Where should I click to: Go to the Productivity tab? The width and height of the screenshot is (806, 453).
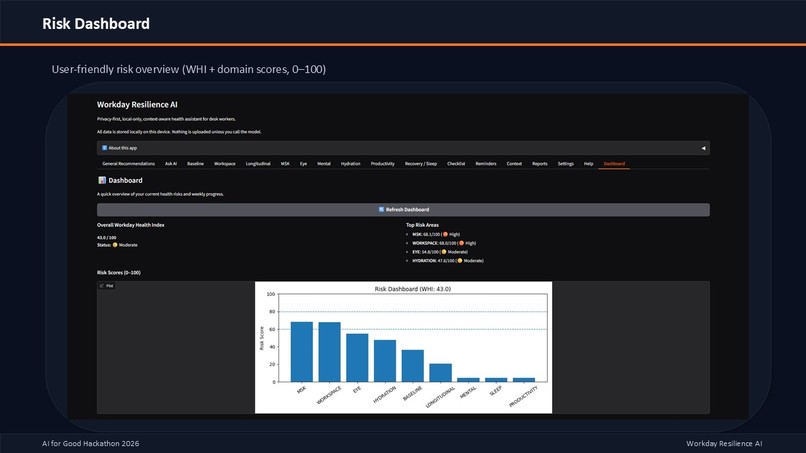[382, 164]
